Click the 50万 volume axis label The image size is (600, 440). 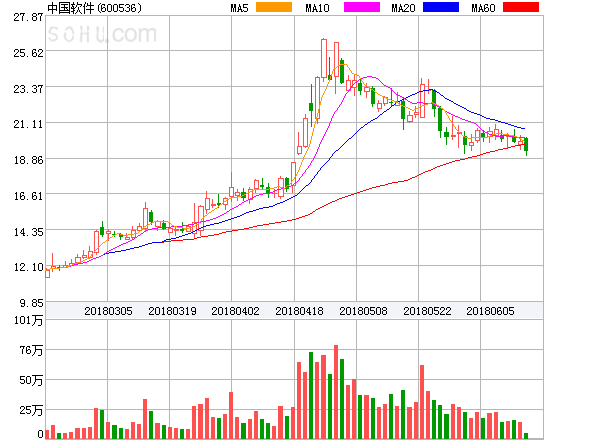pos(31,380)
